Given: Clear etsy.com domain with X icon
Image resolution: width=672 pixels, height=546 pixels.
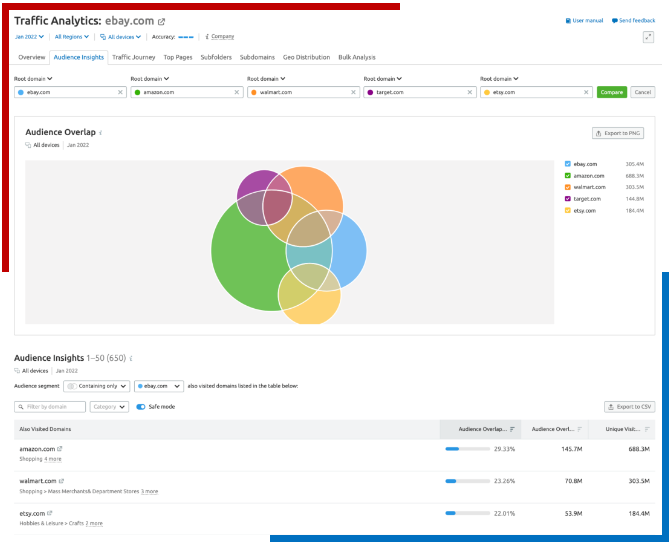Looking at the screenshot, I should pos(586,92).
